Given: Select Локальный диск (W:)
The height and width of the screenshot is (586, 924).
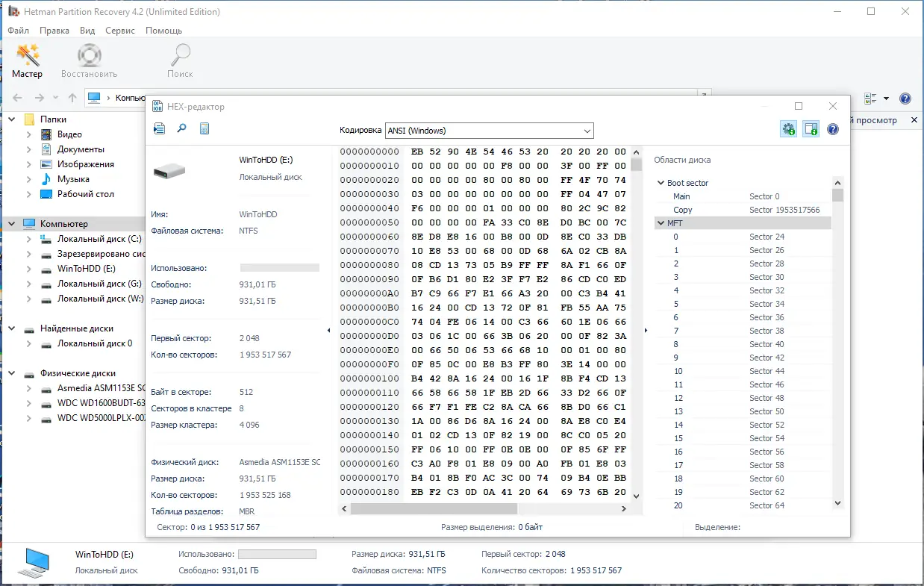Looking at the screenshot, I should [x=100, y=299].
